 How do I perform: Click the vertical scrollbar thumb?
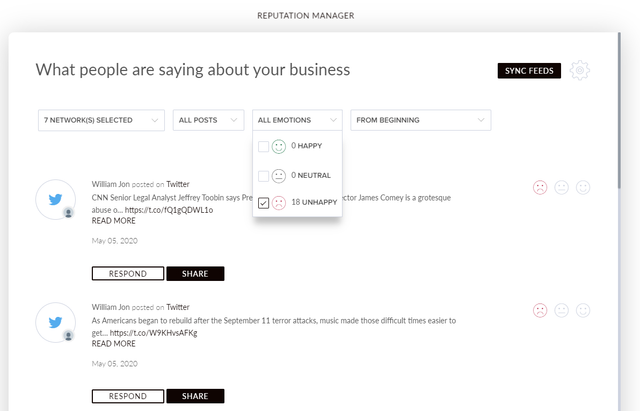[x=620, y=110]
